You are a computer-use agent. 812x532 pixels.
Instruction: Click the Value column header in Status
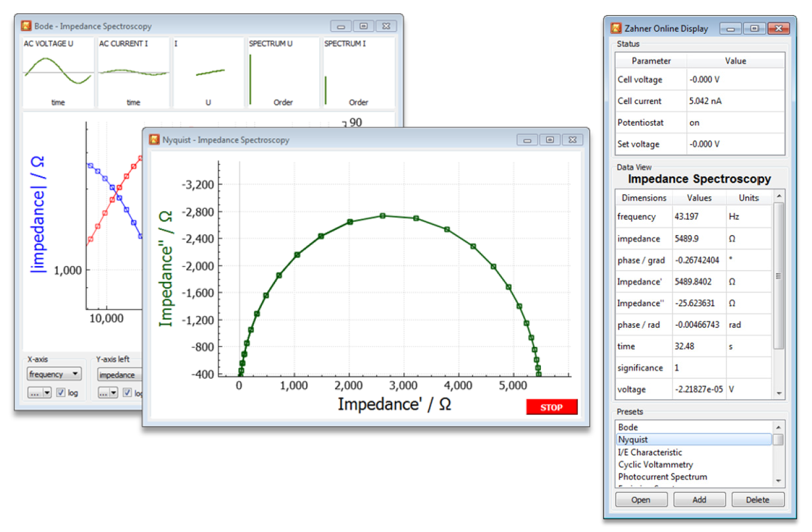736,61
